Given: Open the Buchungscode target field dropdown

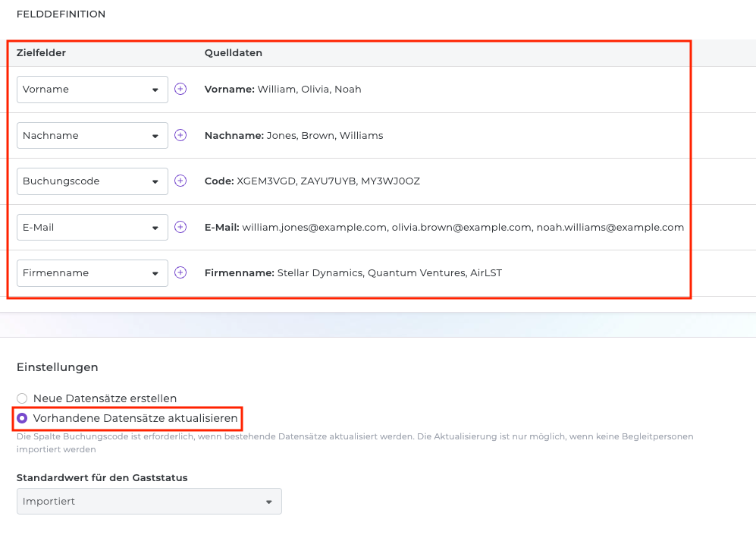Looking at the screenshot, I should click(x=93, y=181).
